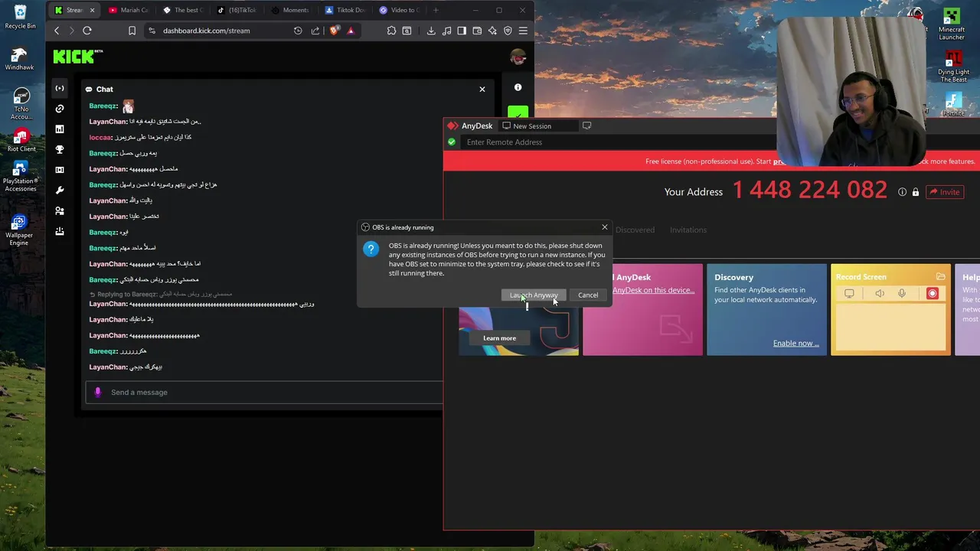Open the link icon in Kick sidebar
Viewport: 980px width, 551px height.
[60, 109]
